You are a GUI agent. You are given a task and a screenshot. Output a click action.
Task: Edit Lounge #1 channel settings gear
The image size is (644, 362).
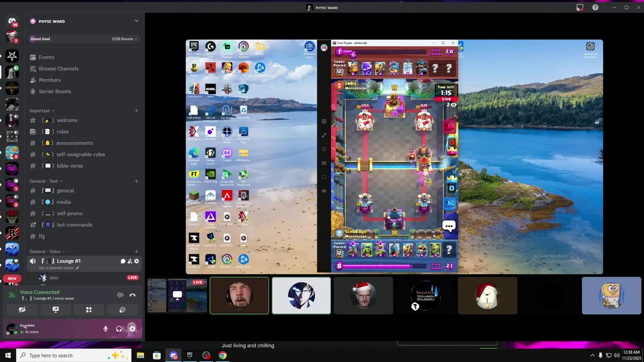tap(136, 261)
